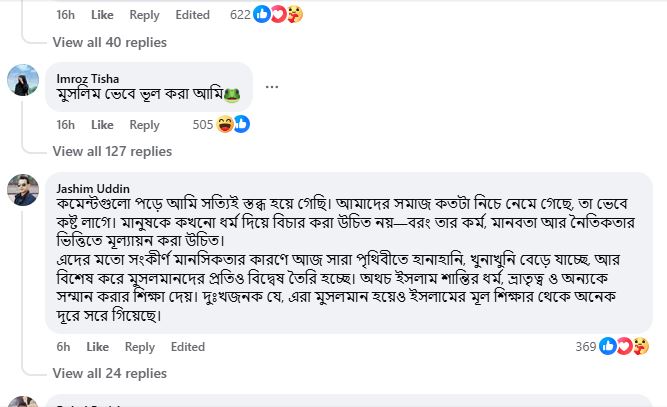Reply to the top 16h-old comment
The width and height of the screenshot is (667, 407).
[x=145, y=15]
